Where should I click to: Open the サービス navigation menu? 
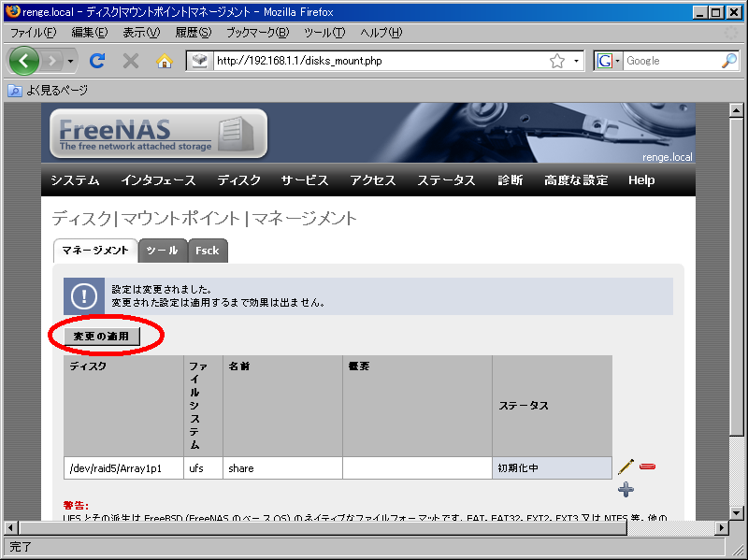305,179
